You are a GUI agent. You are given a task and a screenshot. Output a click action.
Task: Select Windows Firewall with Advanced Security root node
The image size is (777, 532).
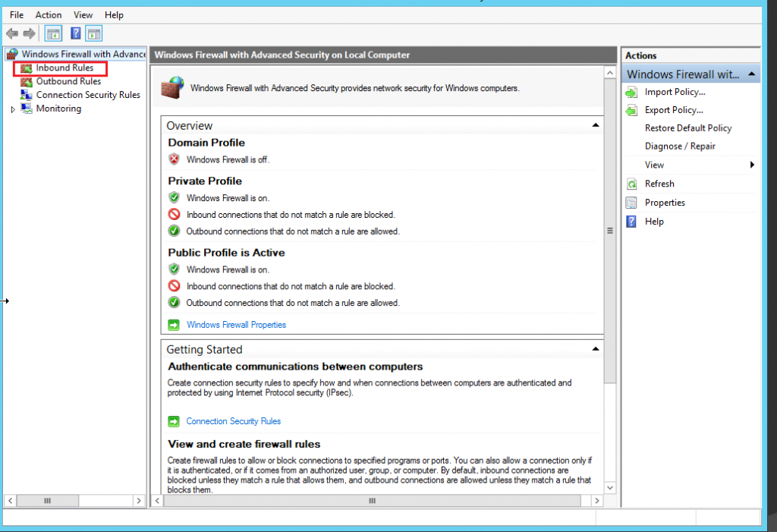tap(83, 54)
